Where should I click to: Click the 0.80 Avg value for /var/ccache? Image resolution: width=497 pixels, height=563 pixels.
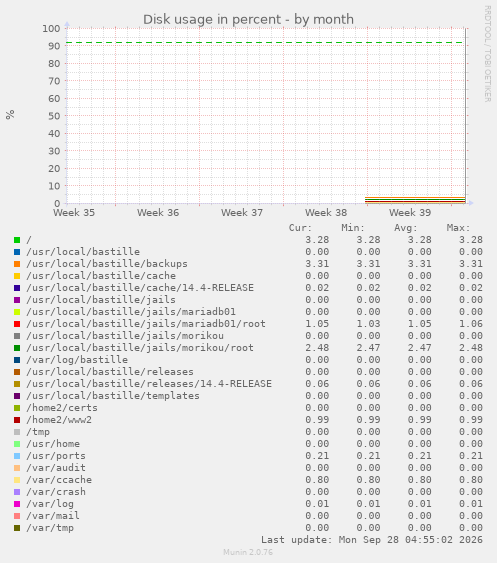tap(419, 480)
